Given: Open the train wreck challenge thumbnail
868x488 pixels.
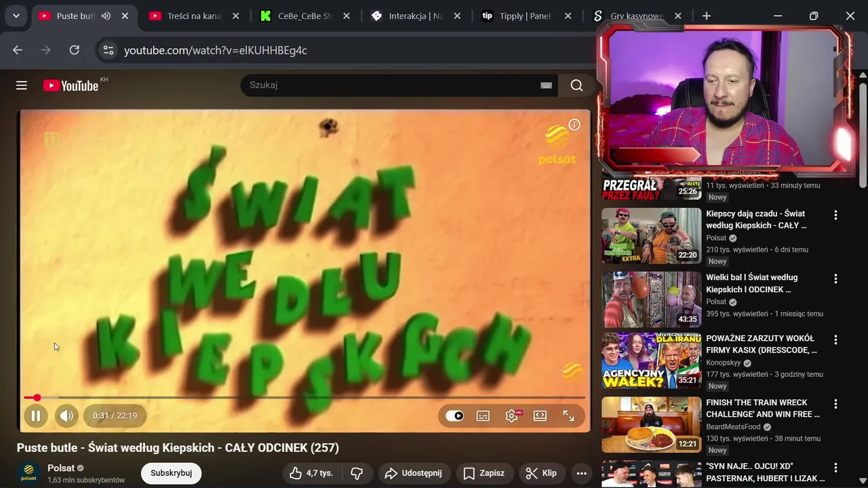Looking at the screenshot, I should coord(651,424).
